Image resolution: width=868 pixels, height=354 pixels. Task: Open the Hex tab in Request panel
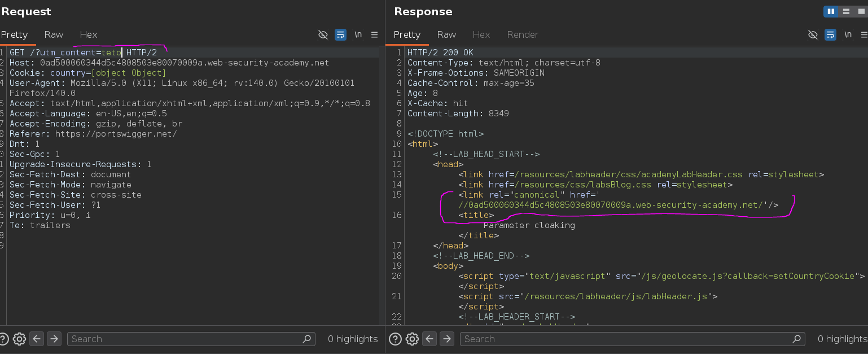pos(89,34)
